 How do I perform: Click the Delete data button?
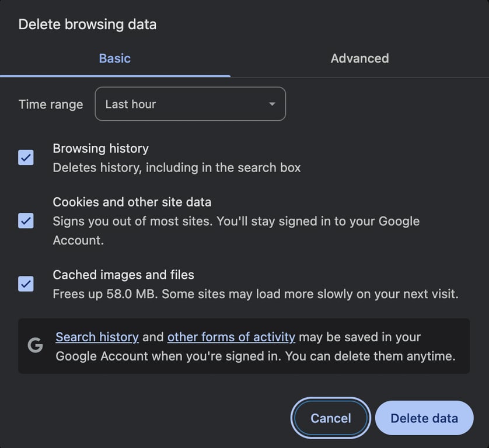coord(424,418)
